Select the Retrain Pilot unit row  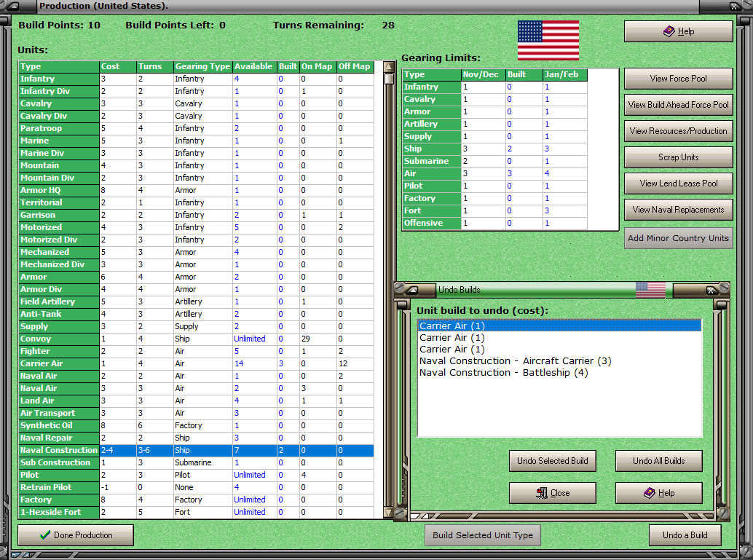[x=196, y=487]
